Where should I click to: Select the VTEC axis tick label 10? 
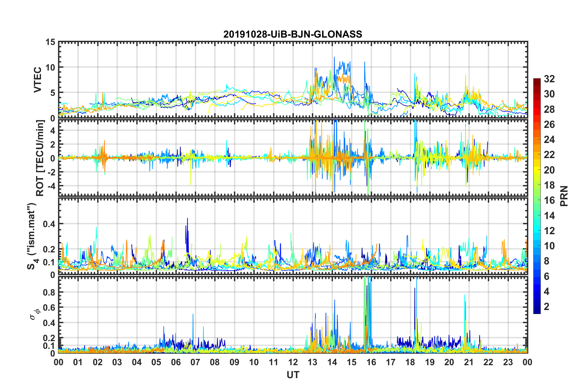click(50, 67)
